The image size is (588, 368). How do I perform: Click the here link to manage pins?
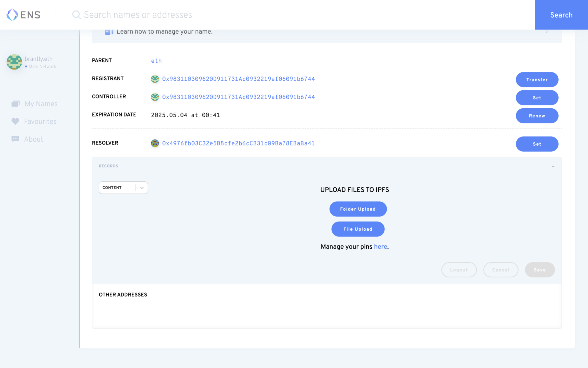tap(380, 247)
